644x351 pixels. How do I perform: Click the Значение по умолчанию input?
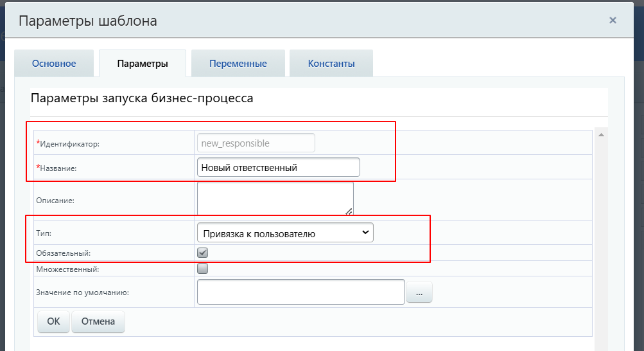click(301, 292)
